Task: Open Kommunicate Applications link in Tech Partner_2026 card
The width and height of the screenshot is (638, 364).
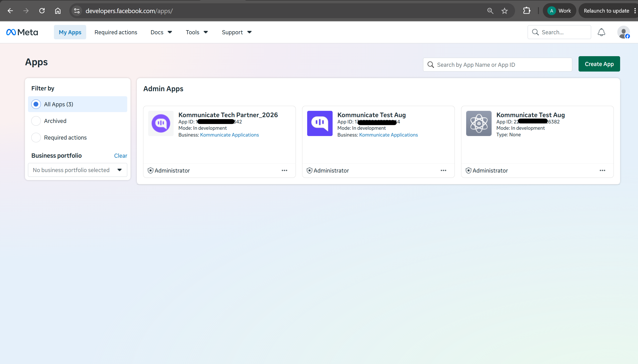Action: 229,135
